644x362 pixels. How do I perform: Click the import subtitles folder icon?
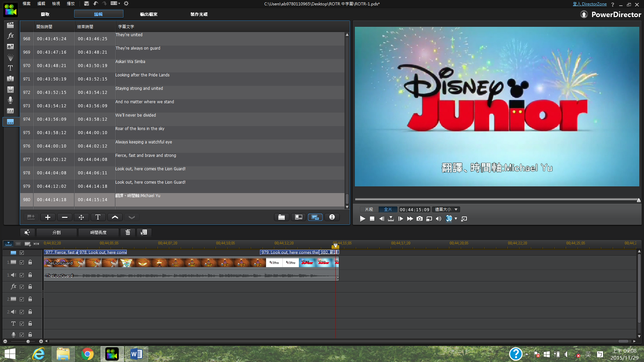[281, 217]
